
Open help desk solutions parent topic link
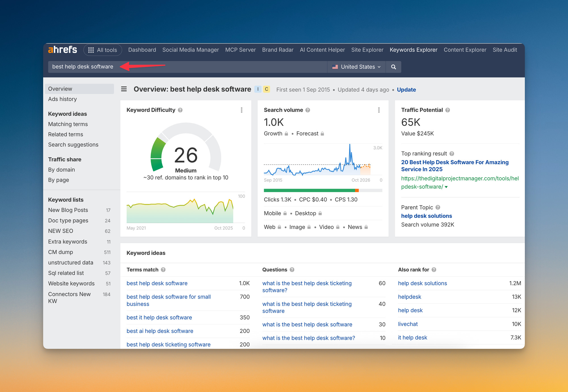(426, 216)
